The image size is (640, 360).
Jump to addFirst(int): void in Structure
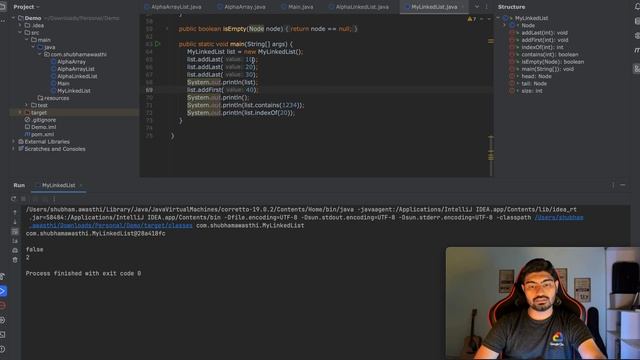pyautogui.click(x=544, y=40)
